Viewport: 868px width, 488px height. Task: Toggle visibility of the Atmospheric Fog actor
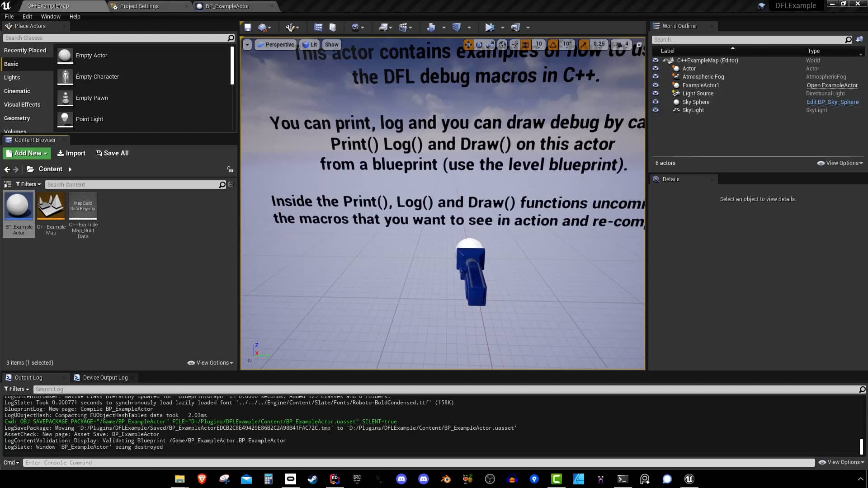[656, 76]
